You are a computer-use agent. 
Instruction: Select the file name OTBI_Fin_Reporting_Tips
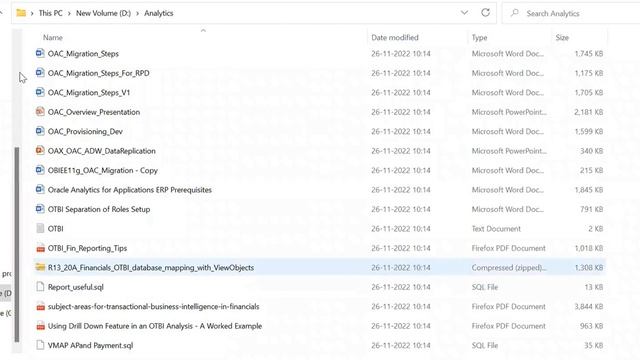[87, 248]
